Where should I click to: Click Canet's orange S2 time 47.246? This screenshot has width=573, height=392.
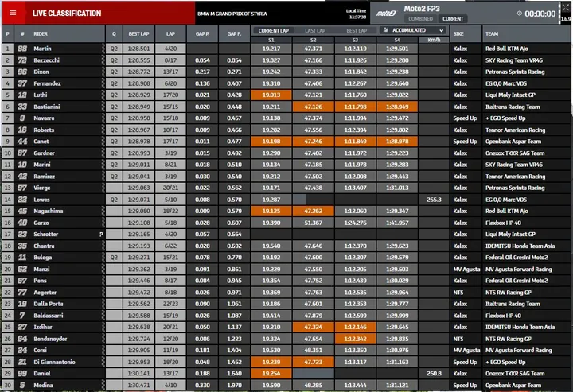(314, 142)
